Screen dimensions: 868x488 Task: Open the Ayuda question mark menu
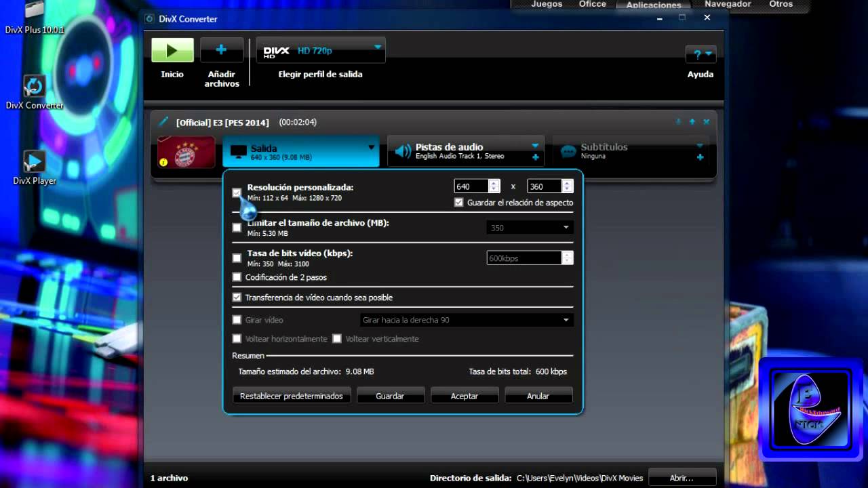click(x=701, y=54)
